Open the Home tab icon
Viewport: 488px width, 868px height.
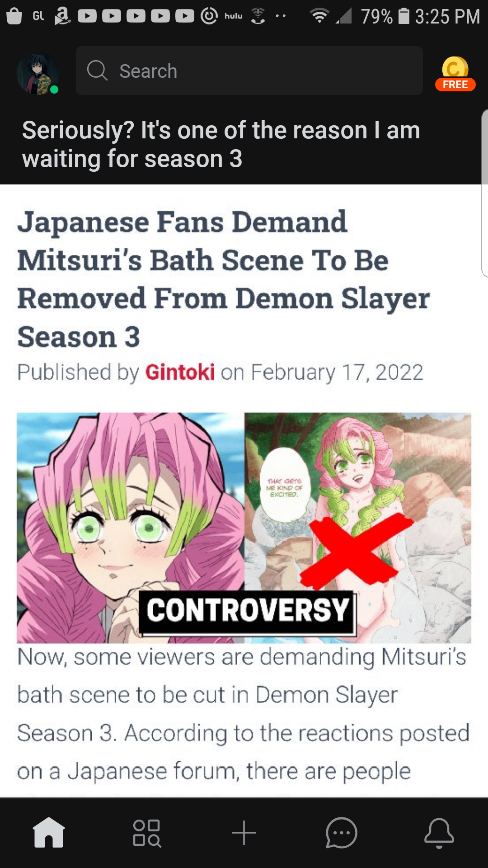49,832
